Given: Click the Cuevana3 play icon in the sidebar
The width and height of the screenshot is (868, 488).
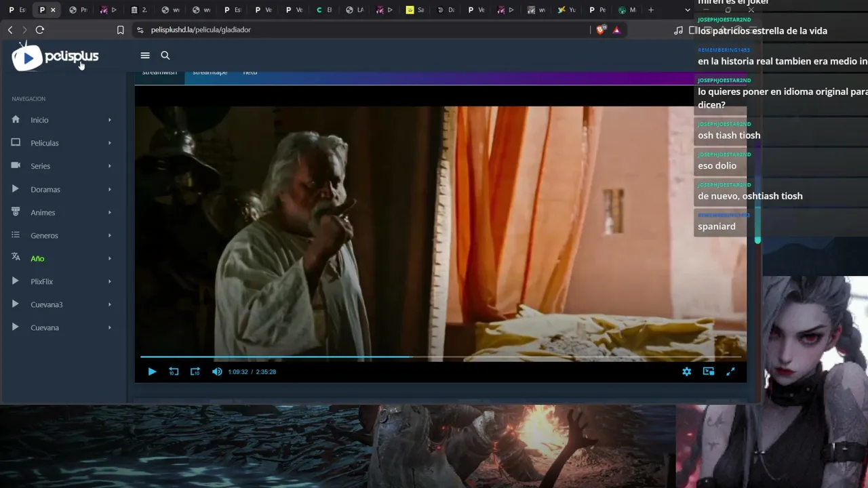Looking at the screenshot, I should 16,304.
